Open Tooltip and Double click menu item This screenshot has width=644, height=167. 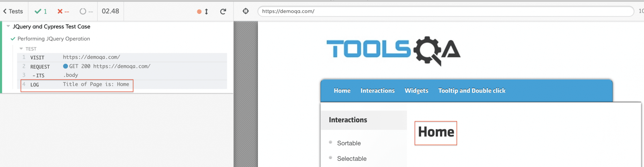[x=472, y=90]
